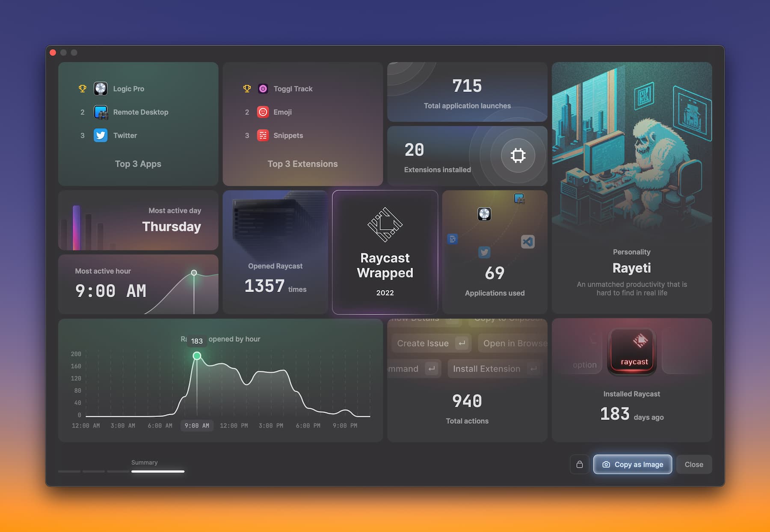Click the Installed Raycast label
The image size is (770, 532).
[632, 394]
